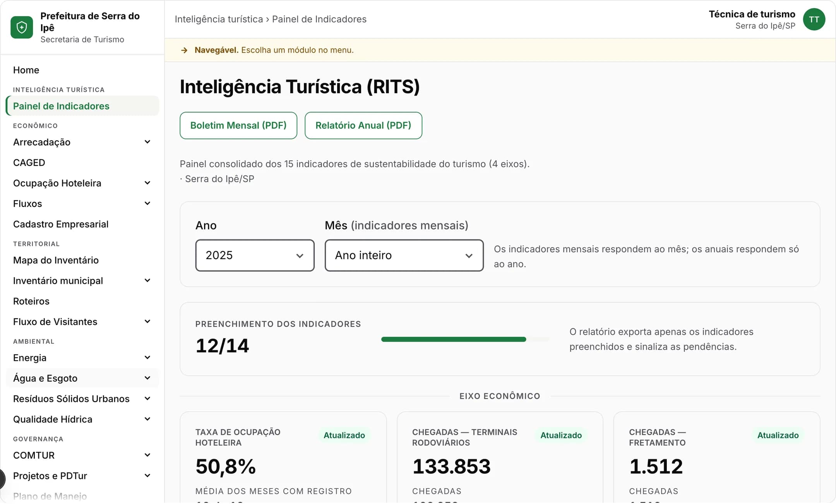
Task: Expand Qualidade Hídrica chevron
Action: (x=147, y=419)
